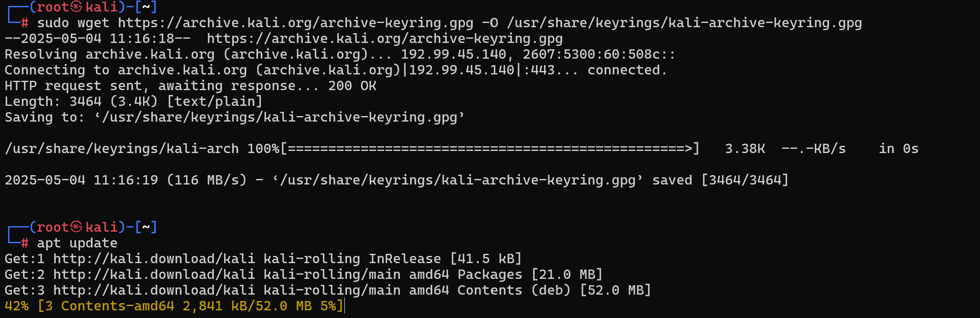
Task: Click the tilde directory in second prompt
Action: [146, 227]
